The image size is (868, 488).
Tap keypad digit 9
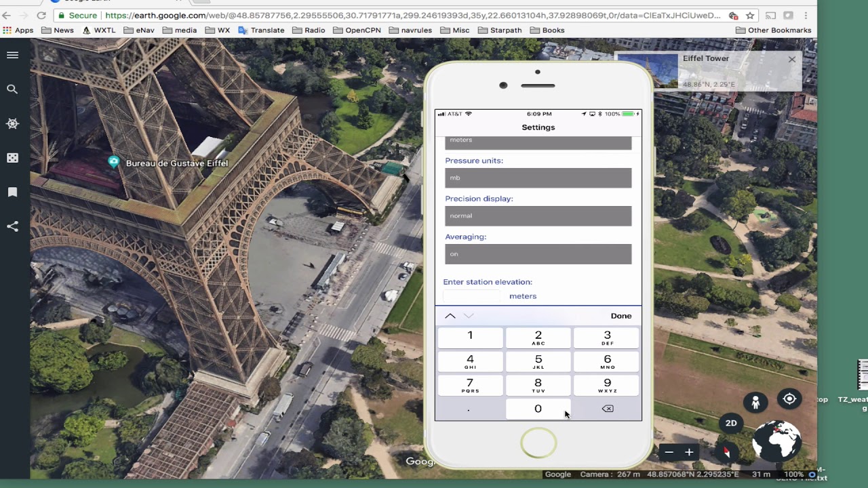(607, 385)
